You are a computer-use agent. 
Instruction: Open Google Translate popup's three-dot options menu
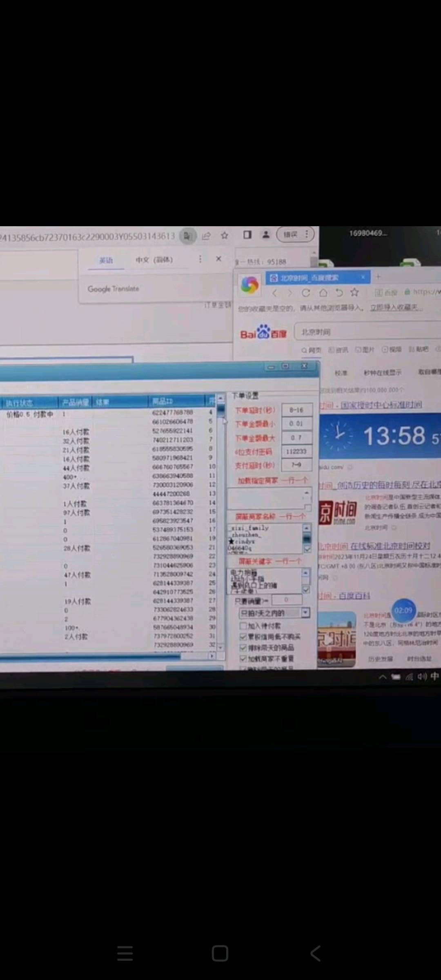200,259
